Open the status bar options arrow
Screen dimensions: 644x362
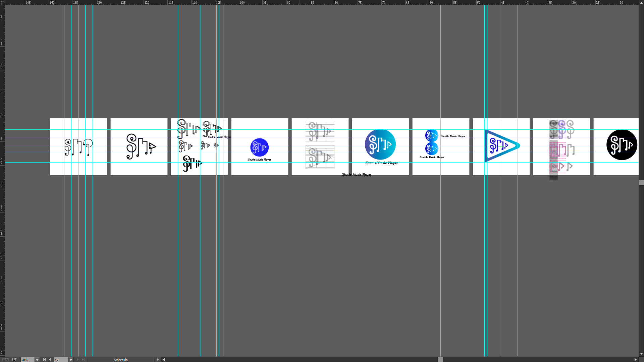coord(158,360)
